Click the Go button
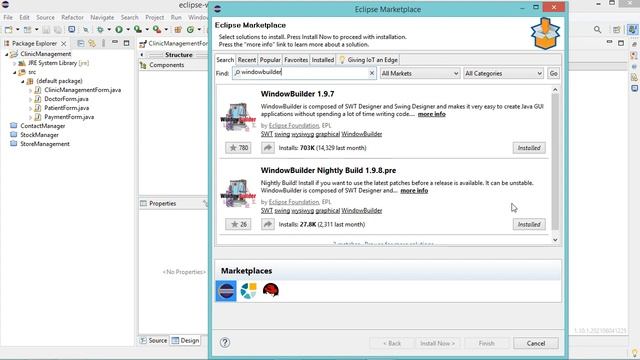The height and width of the screenshot is (360, 640). 553,73
